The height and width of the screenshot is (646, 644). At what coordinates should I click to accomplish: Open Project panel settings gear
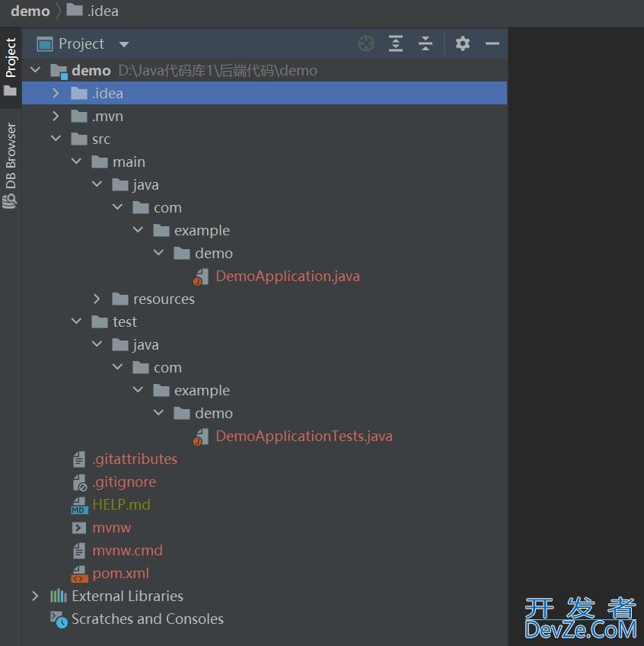tap(463, 43)
